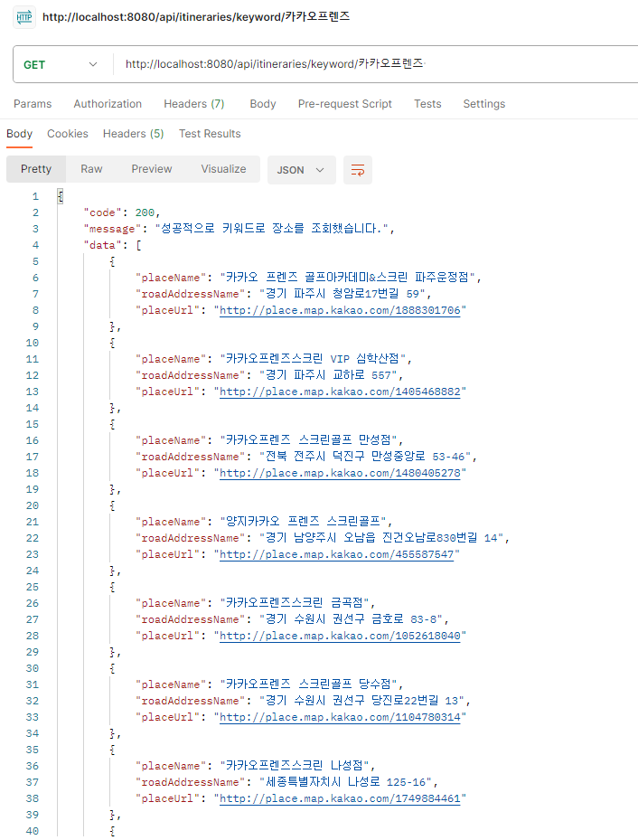Click roadAddressName value "경기 남양주시 오남읍 진건오남로830번길 14"
This screenshot has height=840, width=638.
coord(381,538)
